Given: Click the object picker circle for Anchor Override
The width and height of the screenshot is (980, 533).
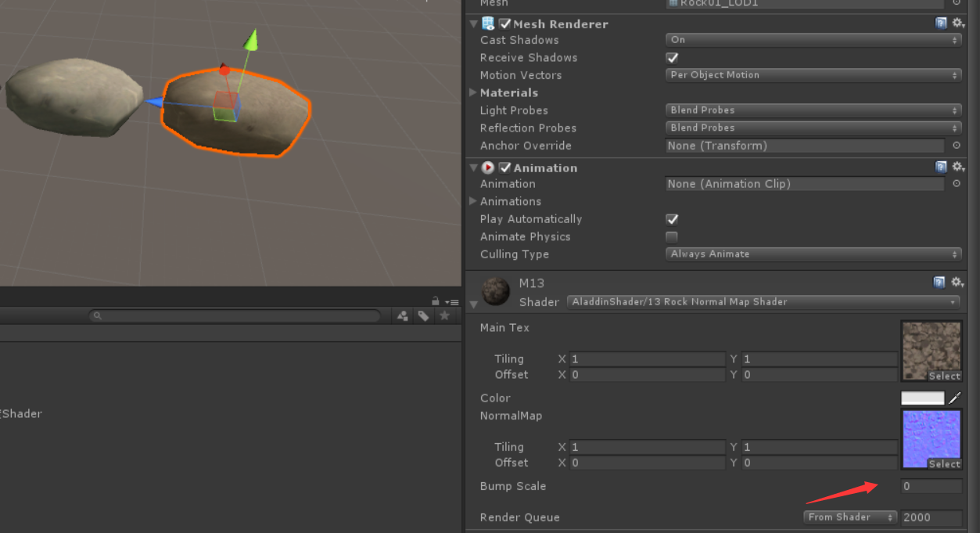Looking at the screenshot, I should pyautogui.click(x=956, y=145).
